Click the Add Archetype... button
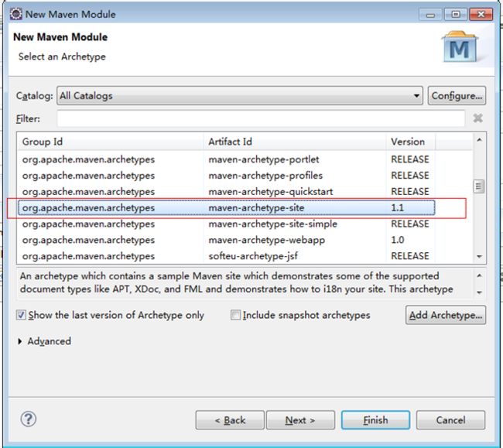Image resolution: width=503 pixels, height=448 pixels. pyautogui.click(x=446, y=315)
